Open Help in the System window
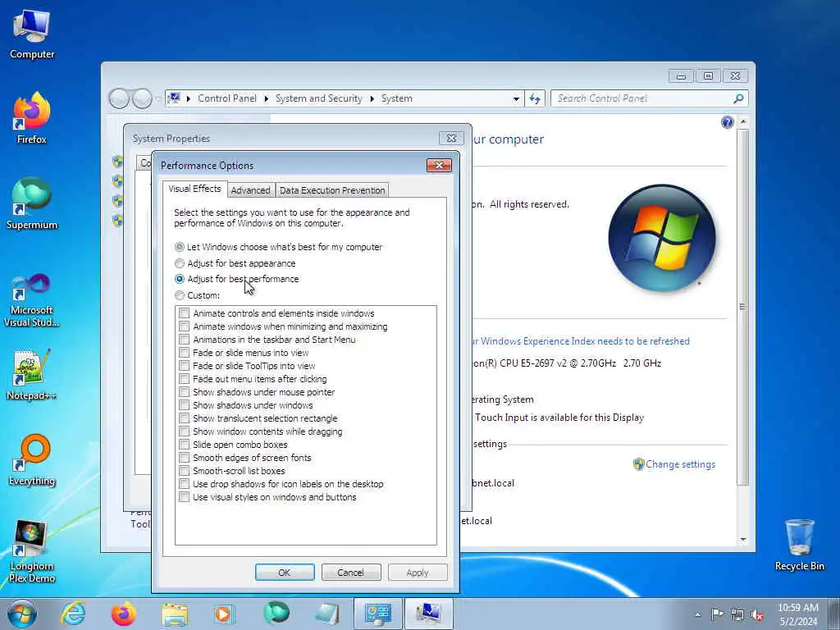This screenshot has width=840, height=630. click(x=727, y=123)
